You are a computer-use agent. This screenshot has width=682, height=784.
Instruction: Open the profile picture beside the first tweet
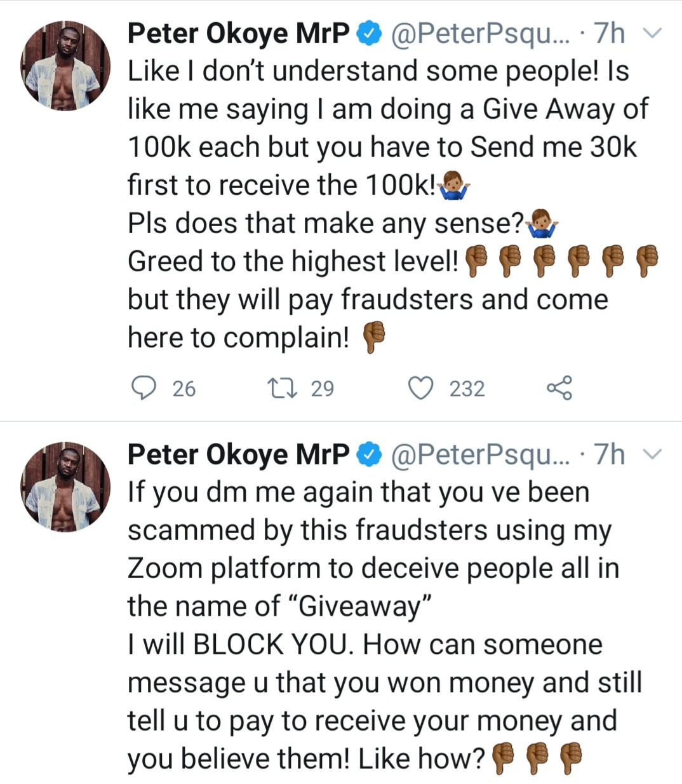tap(66, 65)
